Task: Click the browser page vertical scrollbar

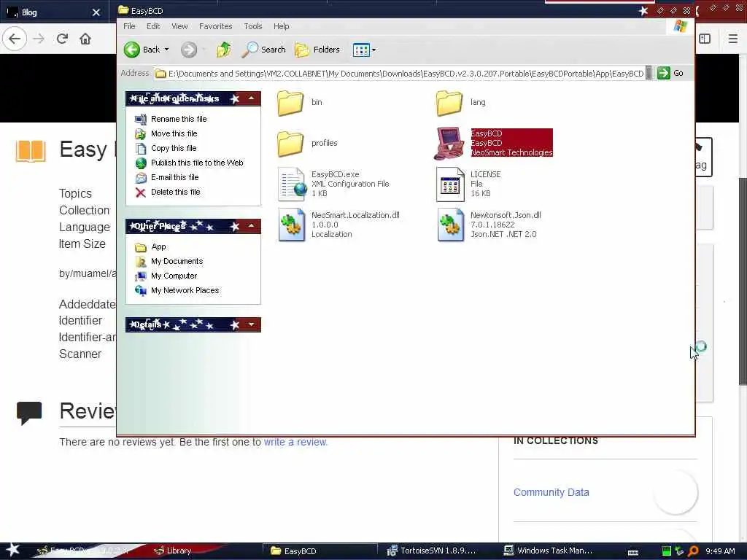Action: pyautogui.click(x=743, y=281)
